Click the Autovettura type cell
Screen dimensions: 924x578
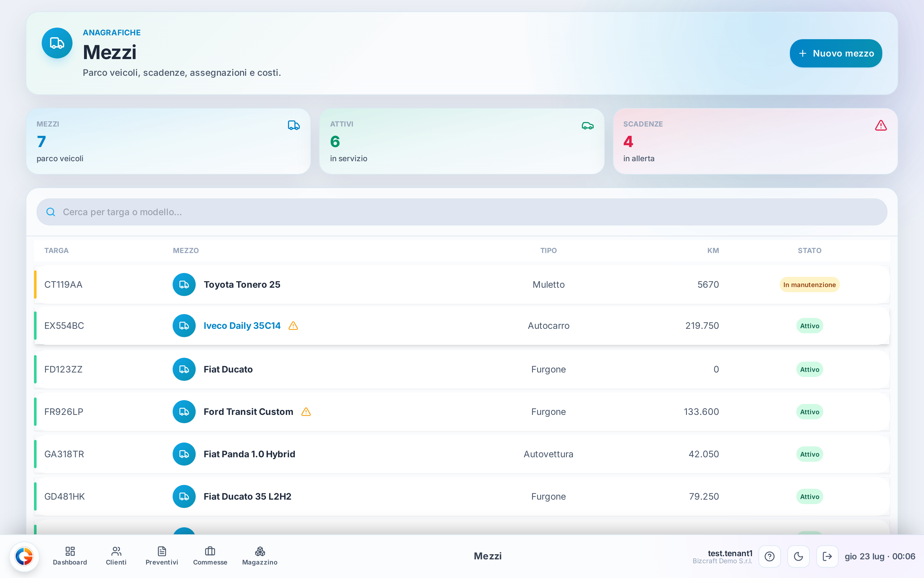[548, 454]
